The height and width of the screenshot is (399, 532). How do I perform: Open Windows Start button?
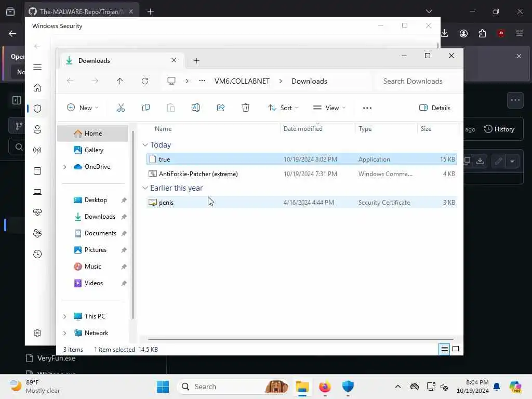tap(163, 387)
